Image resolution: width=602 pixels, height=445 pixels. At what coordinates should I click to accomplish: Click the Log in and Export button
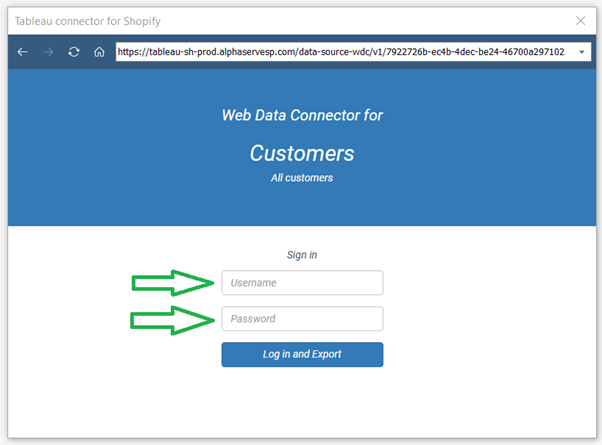[302, 354]
